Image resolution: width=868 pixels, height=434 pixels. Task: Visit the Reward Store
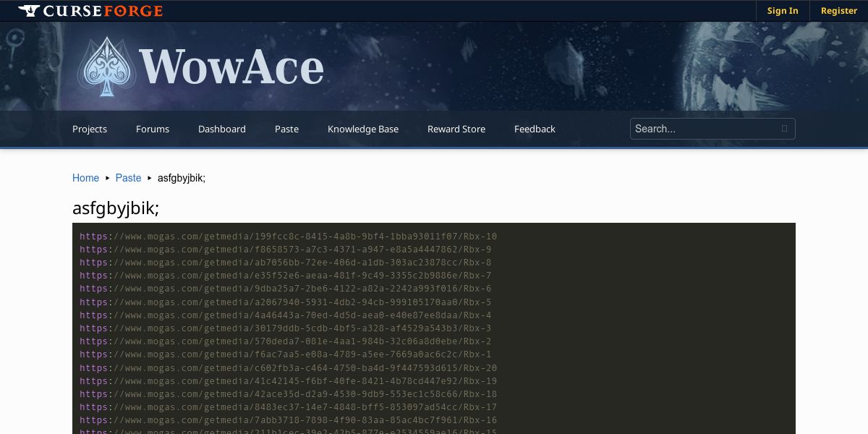point(456,129)
